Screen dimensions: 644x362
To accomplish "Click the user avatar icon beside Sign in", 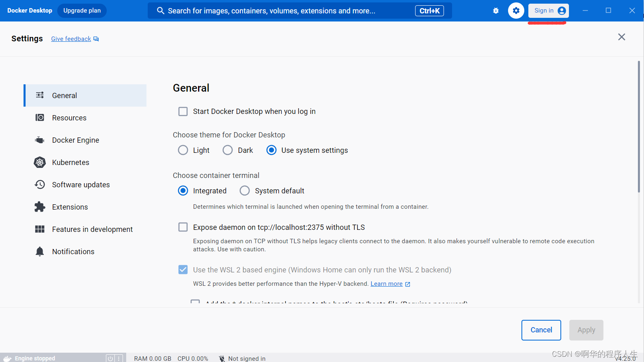I will pyautogui.click(x=562, y=11).
